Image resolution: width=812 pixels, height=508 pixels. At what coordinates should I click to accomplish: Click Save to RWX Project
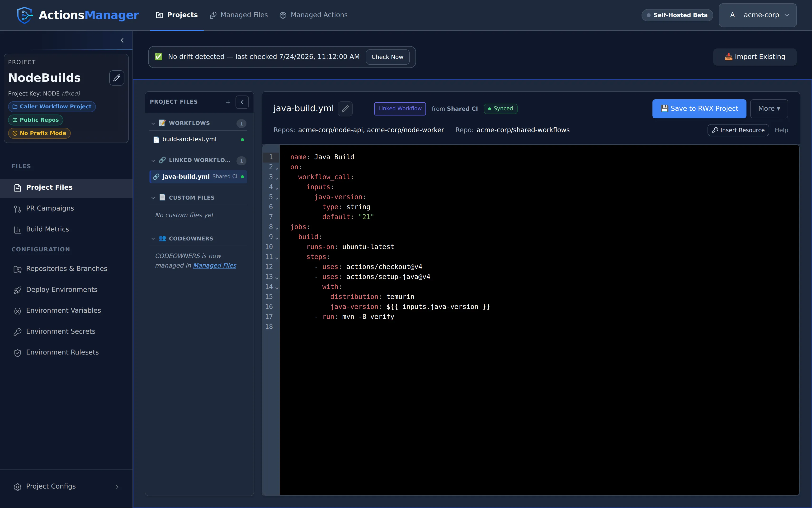pyautogui.click(x=699, y=109)
